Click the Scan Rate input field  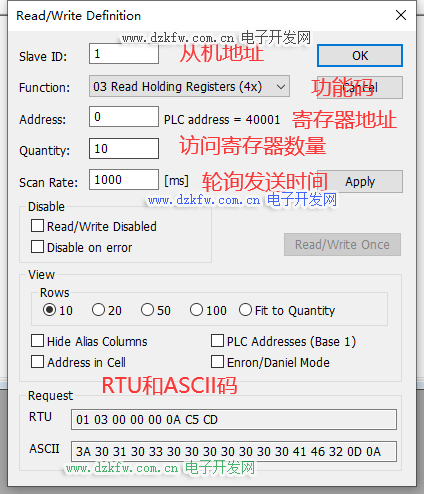click(124, 180)
